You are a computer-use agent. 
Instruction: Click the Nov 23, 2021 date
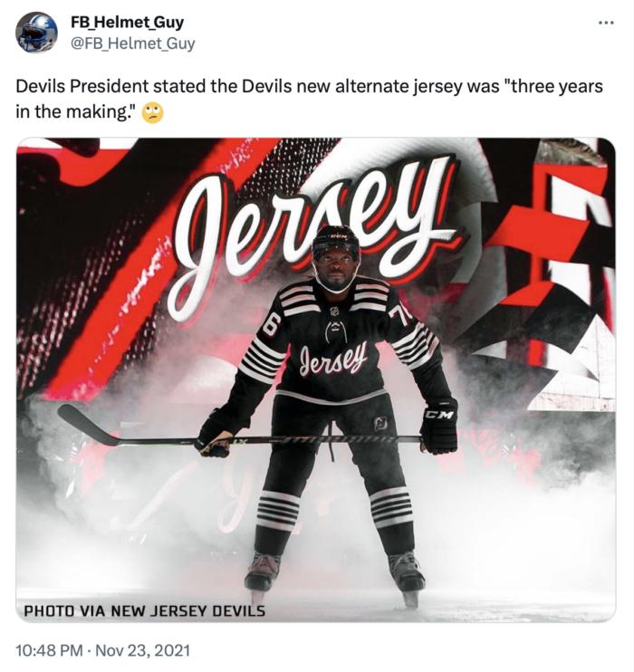point(142,650)
